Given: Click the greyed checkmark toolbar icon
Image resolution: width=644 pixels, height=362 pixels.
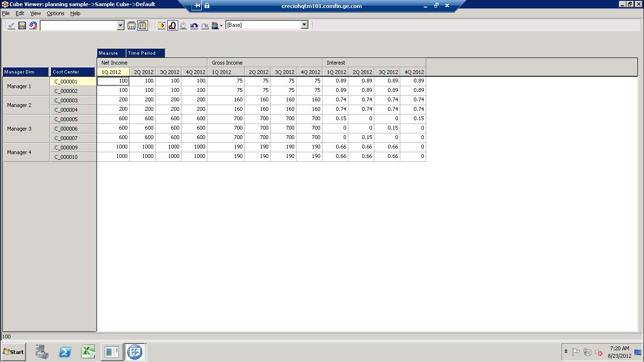Looking at the screenshot, I should (11, 25).
